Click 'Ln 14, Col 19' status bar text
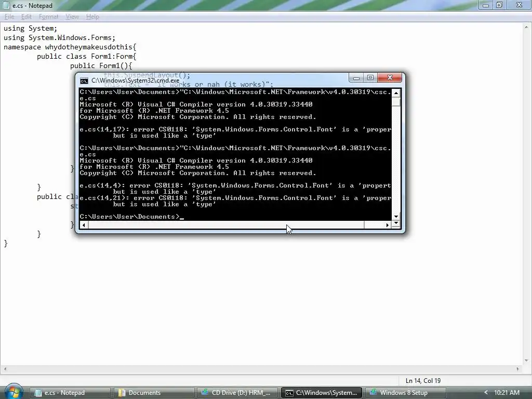 pyautogui.click(x=423, y=381)
